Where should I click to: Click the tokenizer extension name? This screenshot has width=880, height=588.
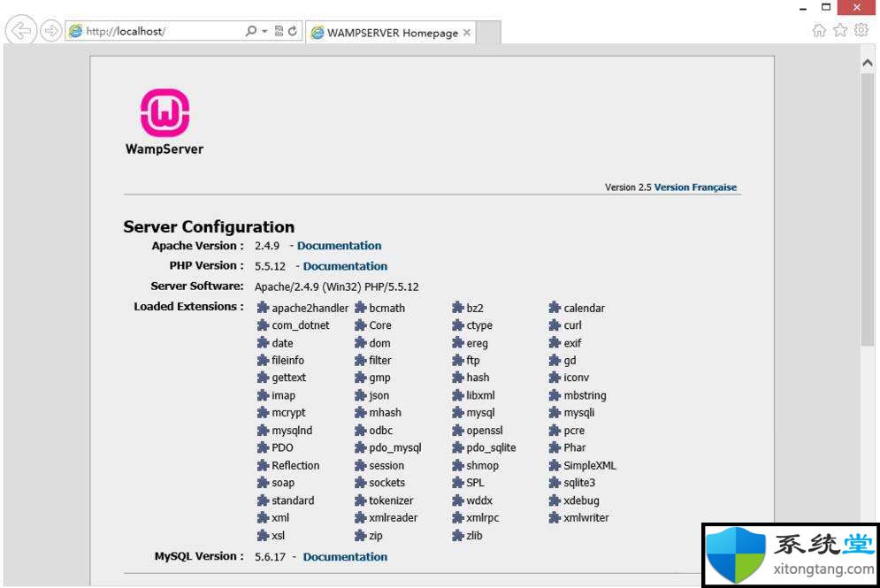click(391, 500)
